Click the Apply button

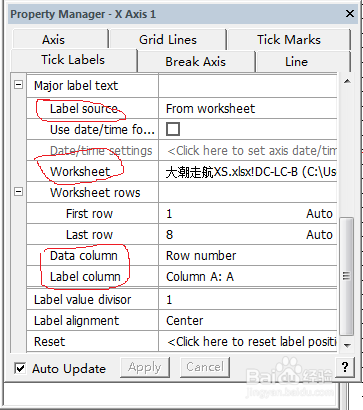[145, 367]
